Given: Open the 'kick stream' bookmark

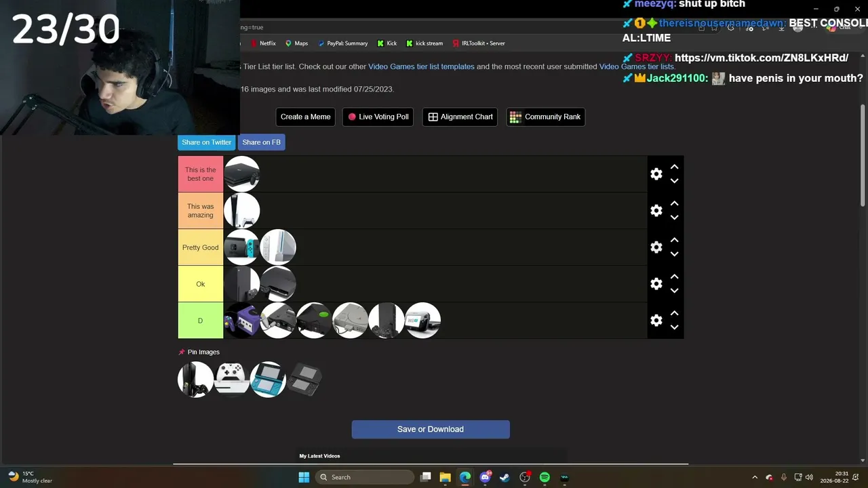Looking at the screenshot, I should tap(425, 43).
